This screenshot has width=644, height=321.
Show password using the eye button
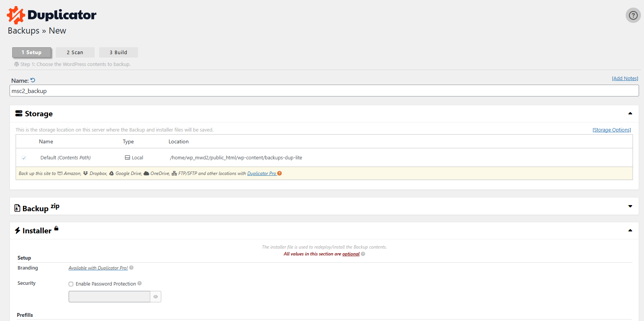point(156,297)
